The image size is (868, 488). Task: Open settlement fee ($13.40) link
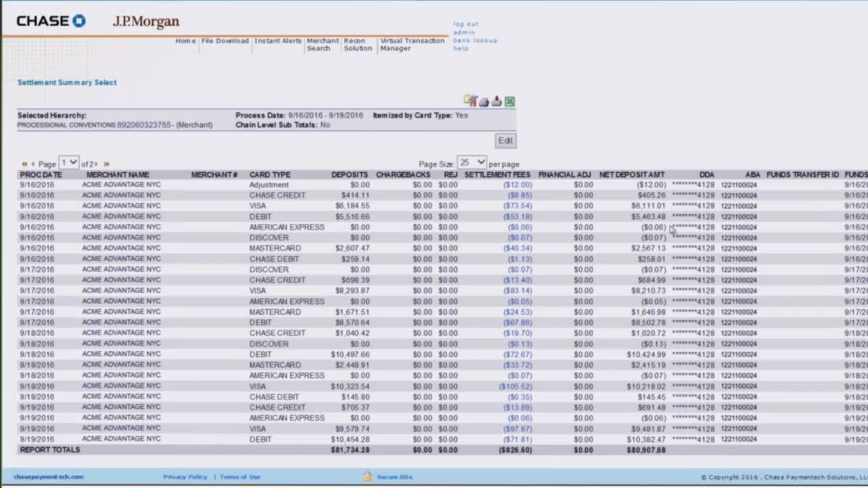(x=517, y=280)
